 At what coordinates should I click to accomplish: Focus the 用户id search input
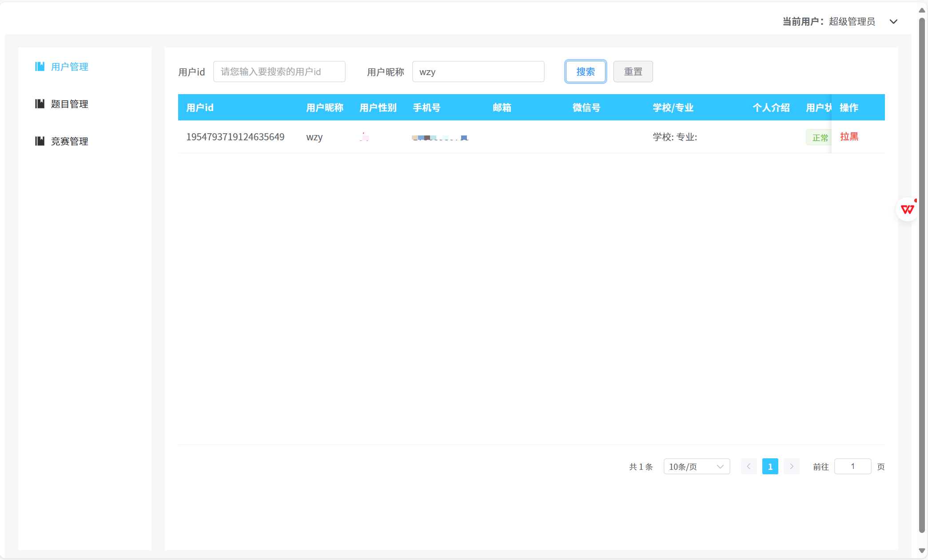tap(279, 71)
